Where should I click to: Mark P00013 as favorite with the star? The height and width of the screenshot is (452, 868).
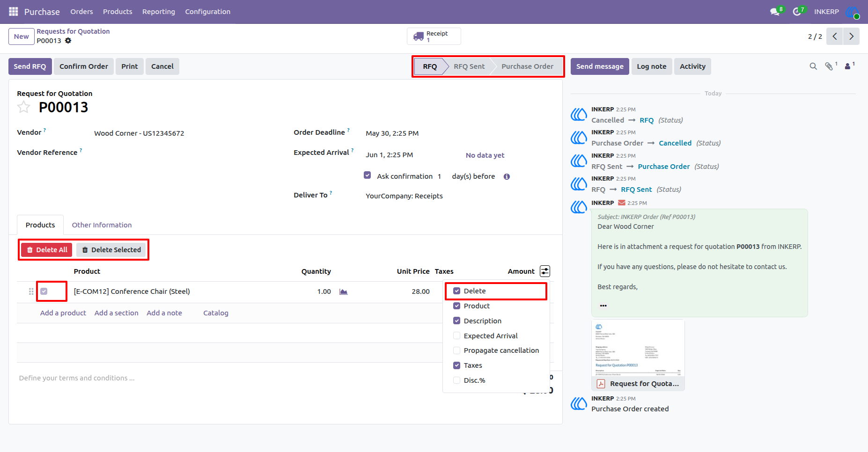click(x=24, y=107)
